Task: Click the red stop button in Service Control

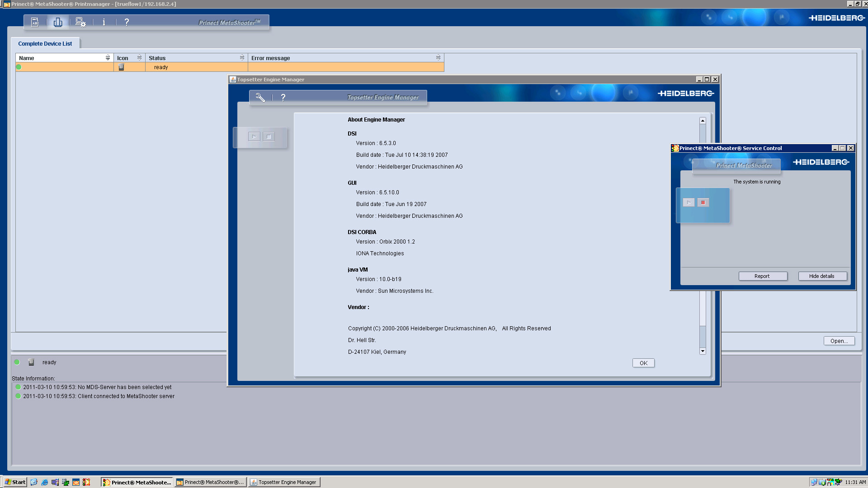Action: (x=703, y=202)
